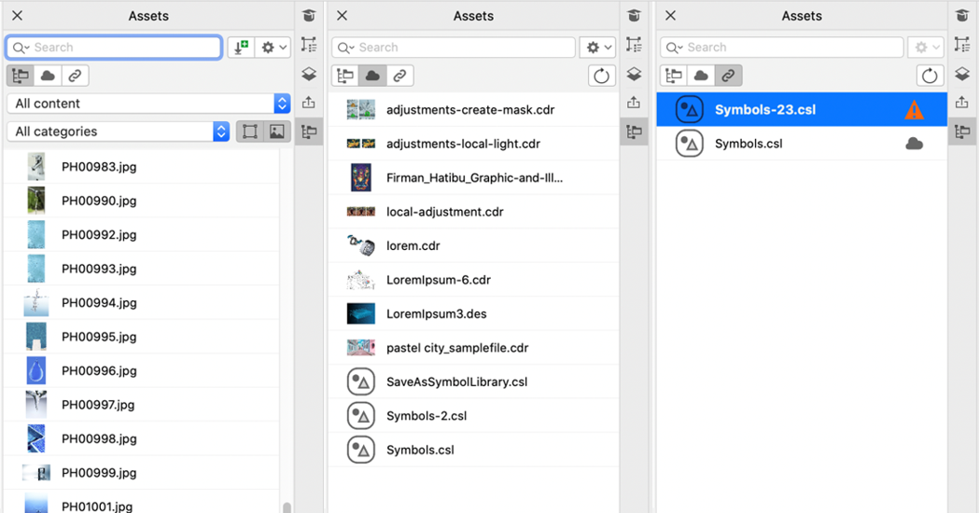
Task: Click the symbol library icon for Symbols-2.csl
Action: coord(360,416)
